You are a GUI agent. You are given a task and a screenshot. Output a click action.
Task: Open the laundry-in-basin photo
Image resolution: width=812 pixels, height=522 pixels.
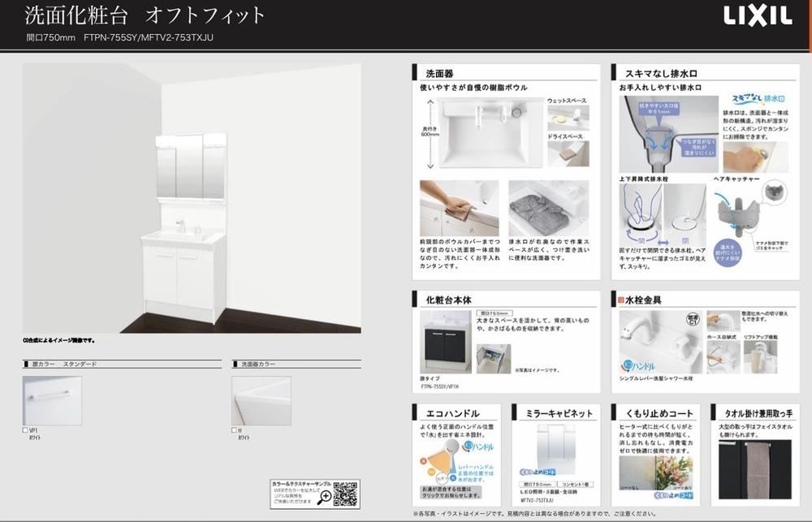pyautogui.click(x=548, y=208)
